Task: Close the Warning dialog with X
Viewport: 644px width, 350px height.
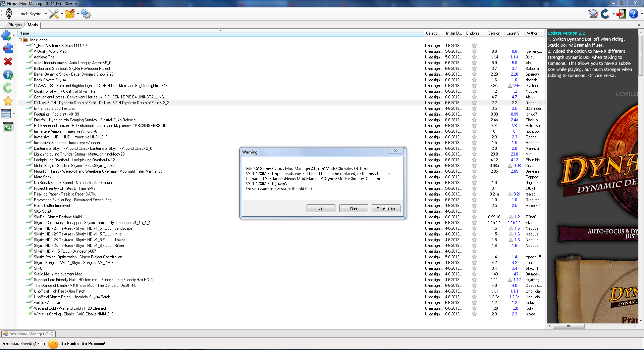Action: click(396, 151)
